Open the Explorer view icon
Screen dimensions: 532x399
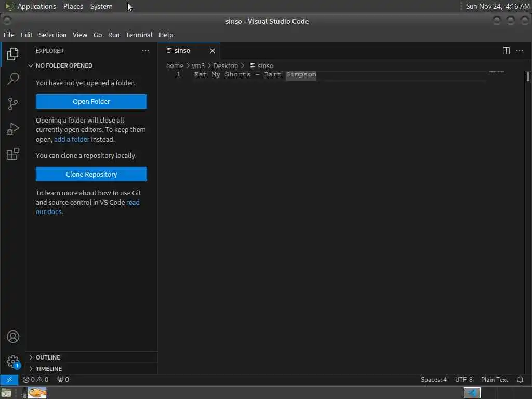(13, 54)
